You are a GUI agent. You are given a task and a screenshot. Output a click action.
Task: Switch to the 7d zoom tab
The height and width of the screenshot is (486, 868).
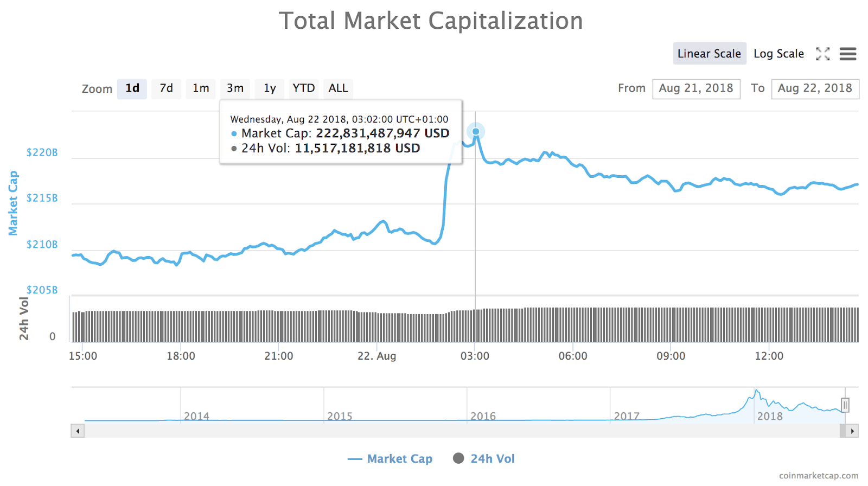click(x=166, y=88)
